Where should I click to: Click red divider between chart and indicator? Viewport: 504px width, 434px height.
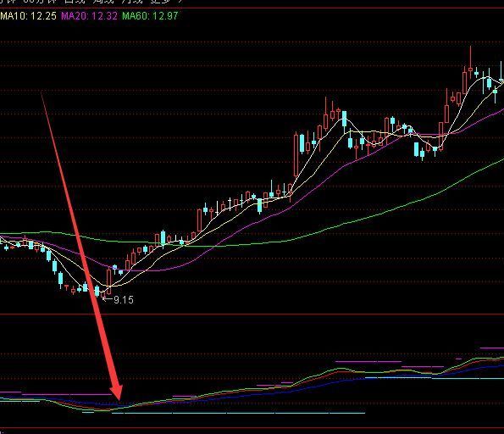click(252, 314)
